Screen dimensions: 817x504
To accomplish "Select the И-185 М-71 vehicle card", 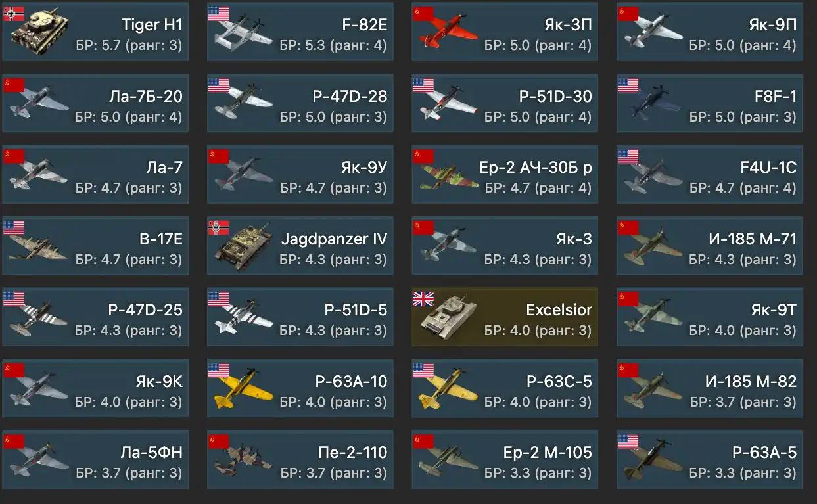I will [x=710, y=246].
